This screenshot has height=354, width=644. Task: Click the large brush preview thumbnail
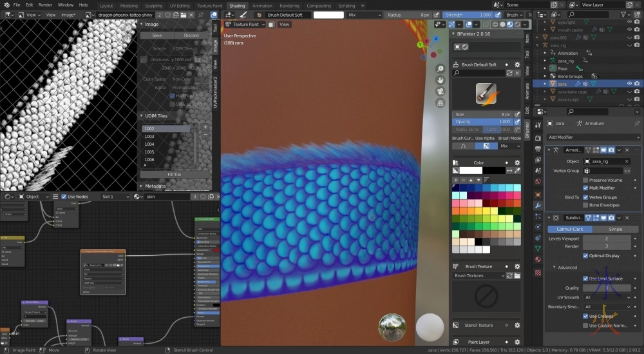486,93
